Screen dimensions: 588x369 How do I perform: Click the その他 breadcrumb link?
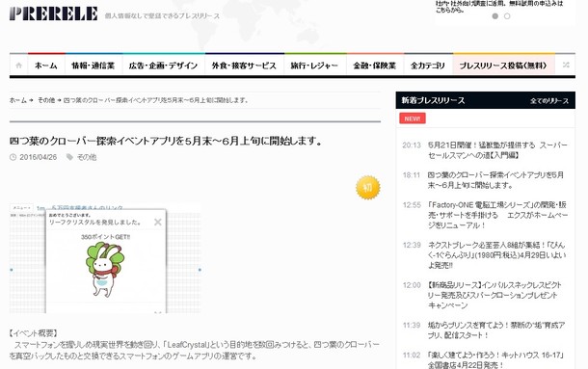coord(46,100)
